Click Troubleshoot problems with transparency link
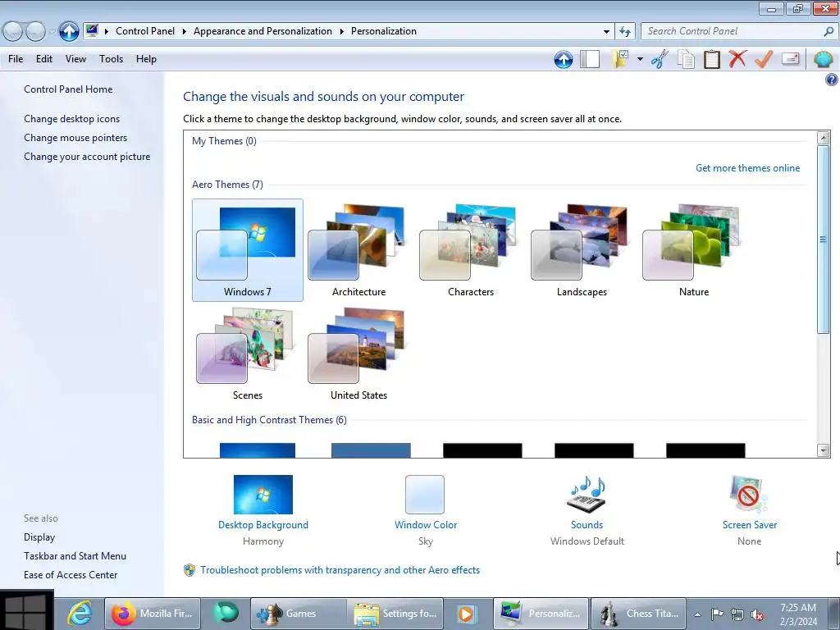This screenshot has height=630, width=840. tap(340, 570)
